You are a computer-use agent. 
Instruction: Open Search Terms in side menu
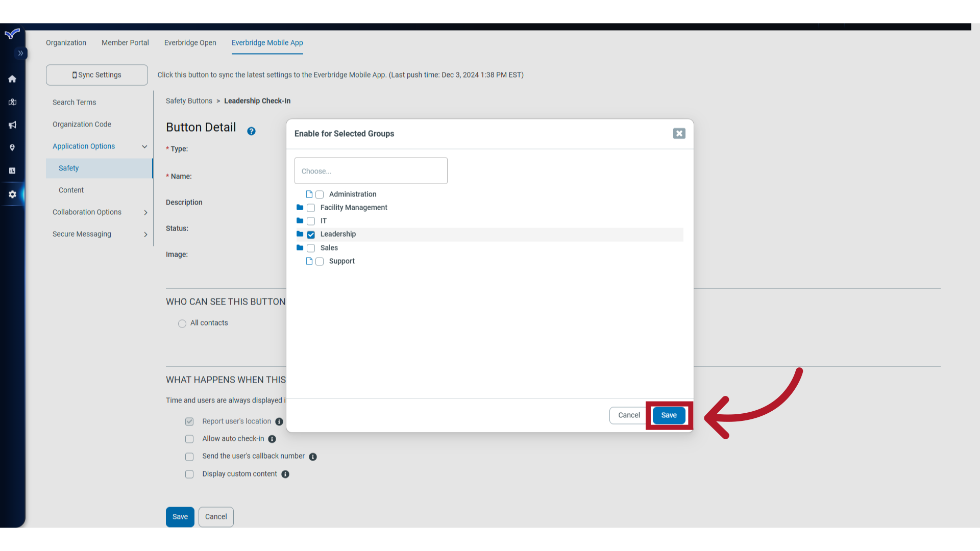[75, 102]
